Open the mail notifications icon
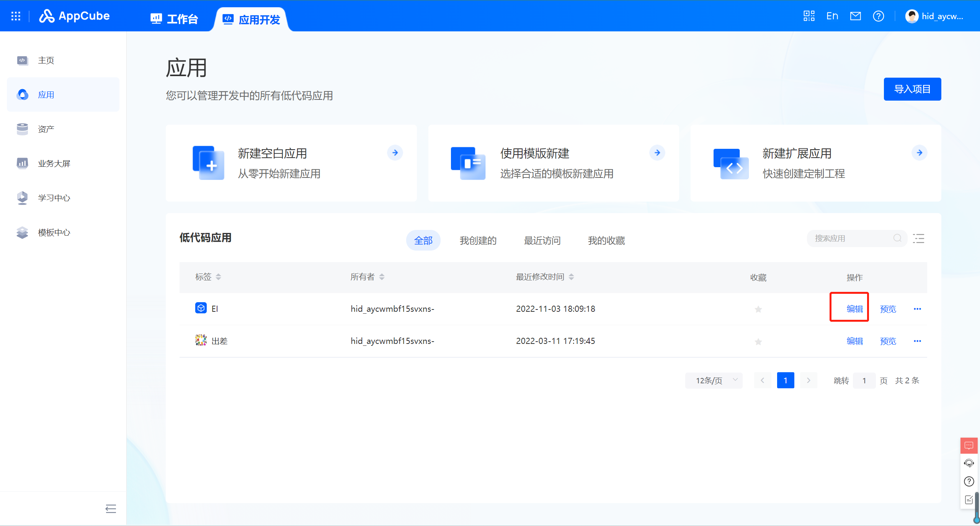This screenshot has width=980, height=526. pyautogui.click(x=856, y=16)
